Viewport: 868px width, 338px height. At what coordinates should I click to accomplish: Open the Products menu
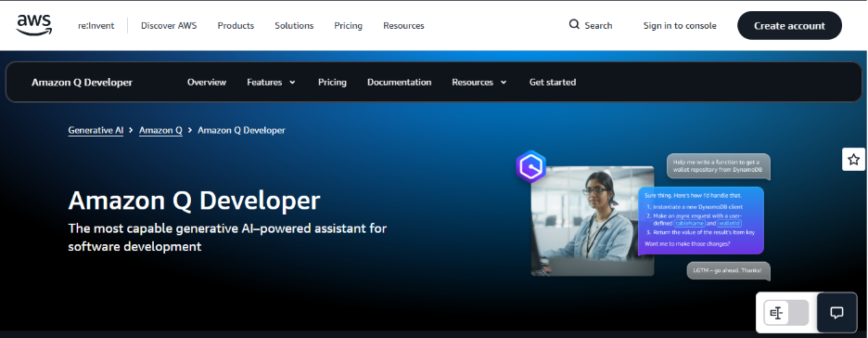236,25
